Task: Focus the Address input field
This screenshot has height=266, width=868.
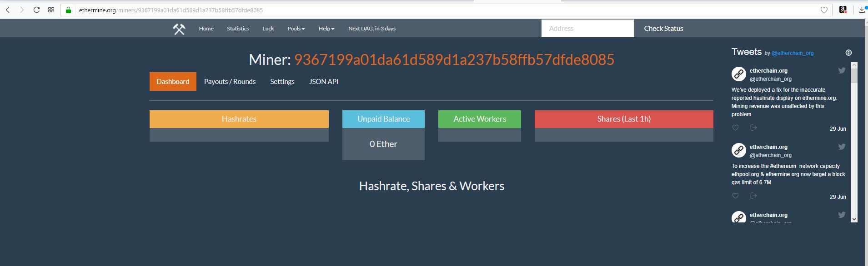Action: point(587,29)
